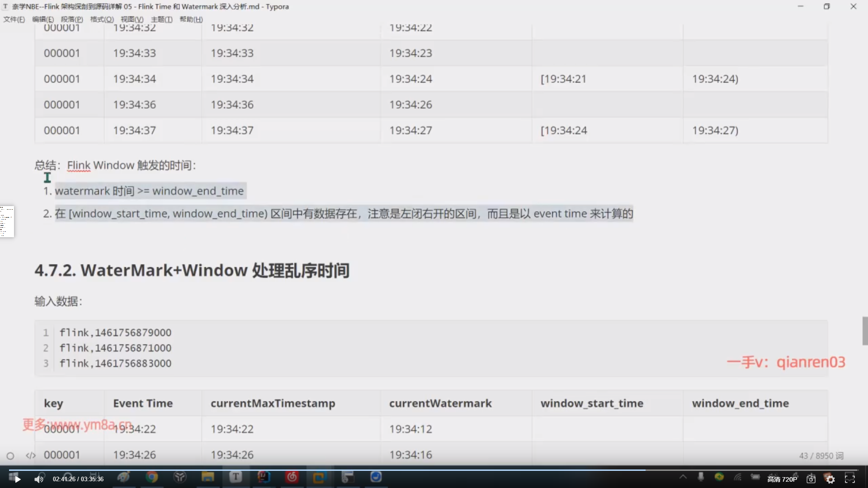
Task: Take a screenshot with camera icon
Action: (811, 479)
